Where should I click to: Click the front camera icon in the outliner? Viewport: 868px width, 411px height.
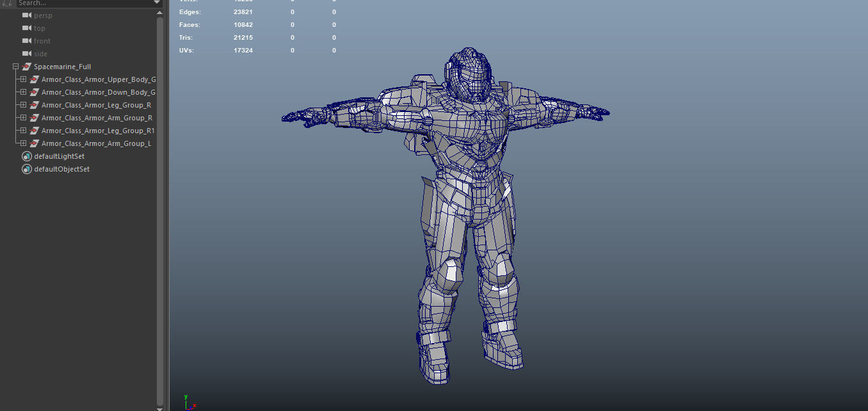pos(26,41)
